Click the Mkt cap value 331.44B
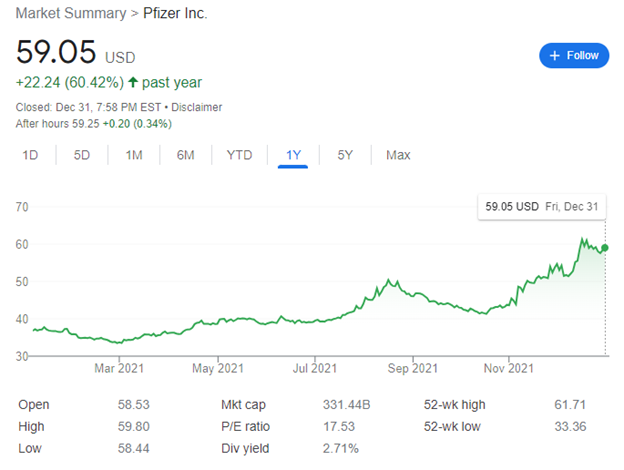Image resolution: width=624 pixels, height=470 pixels. coord(347,405)
